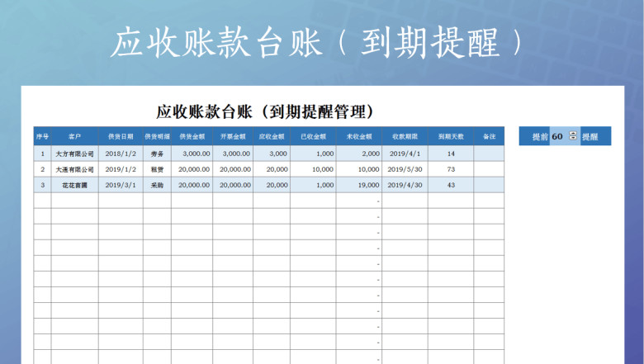This screenshot has width=644, height=364.
Task: Click the supply date cell 2019/3/1
Action: pyautogui.click(x=121, y=185)
